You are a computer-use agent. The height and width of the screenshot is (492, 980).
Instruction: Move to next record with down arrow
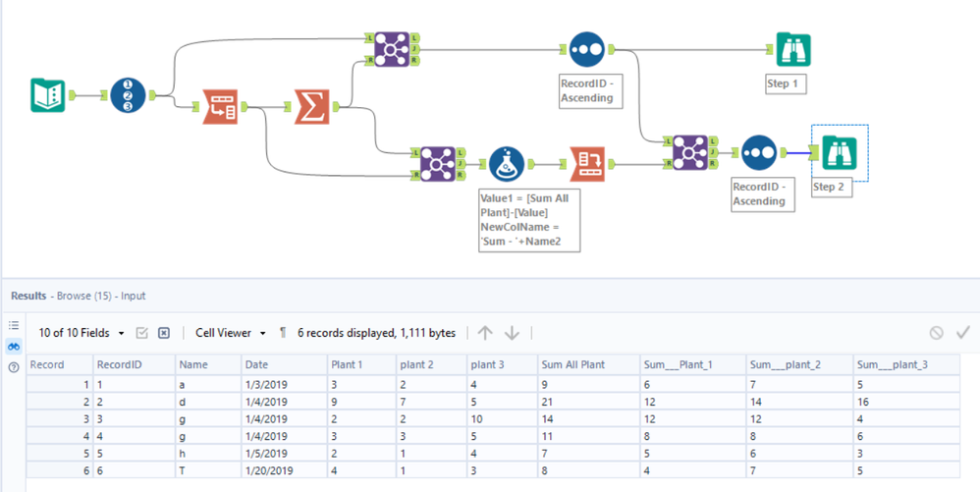click(x=513, y=333)
